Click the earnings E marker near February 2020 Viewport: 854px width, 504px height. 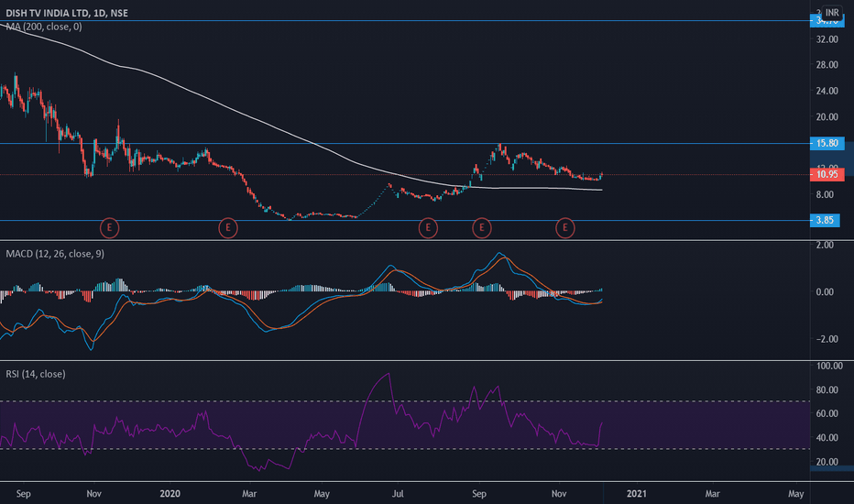[x=227, y=228]
